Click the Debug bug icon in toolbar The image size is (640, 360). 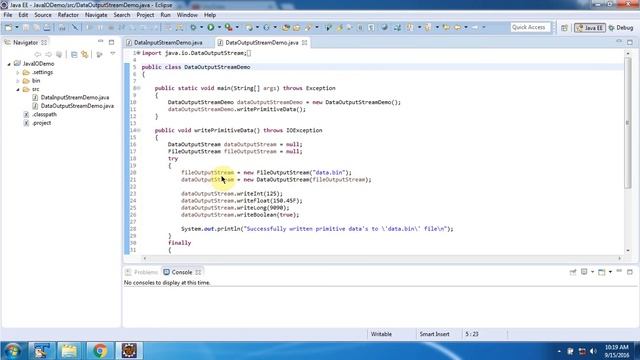193,27
